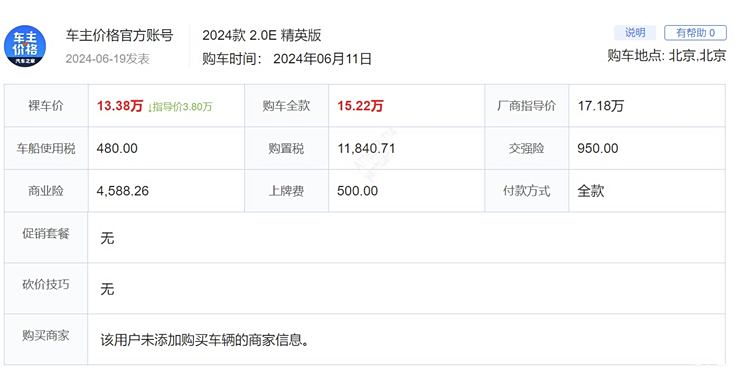
Task: Click the green 指导价3.80万 discount indicator
Action: tap(180, 107)
